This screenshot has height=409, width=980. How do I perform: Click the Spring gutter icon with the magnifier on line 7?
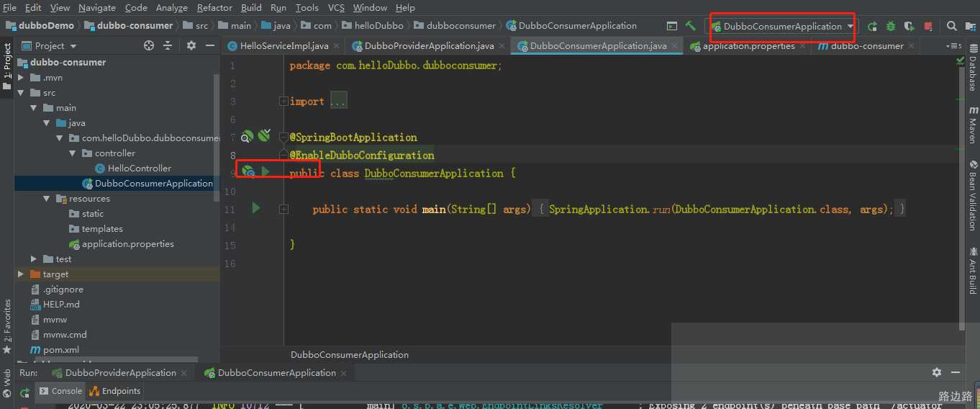247,136
